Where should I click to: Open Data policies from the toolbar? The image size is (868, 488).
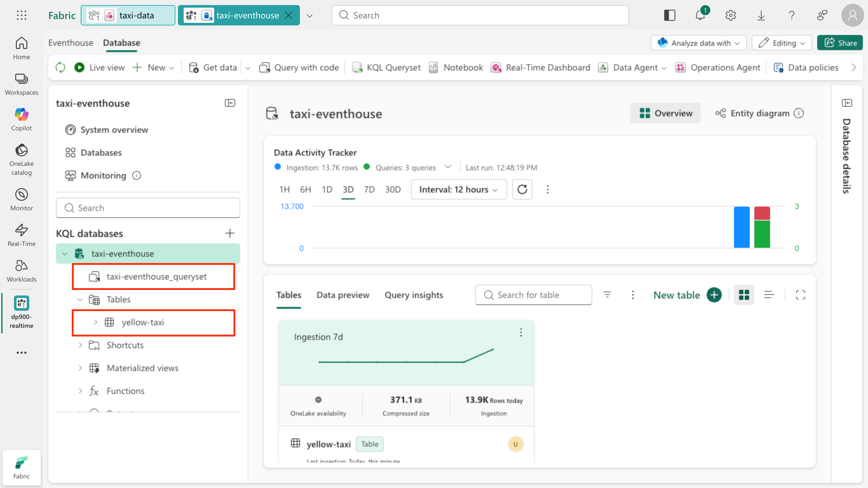(806, 67)
